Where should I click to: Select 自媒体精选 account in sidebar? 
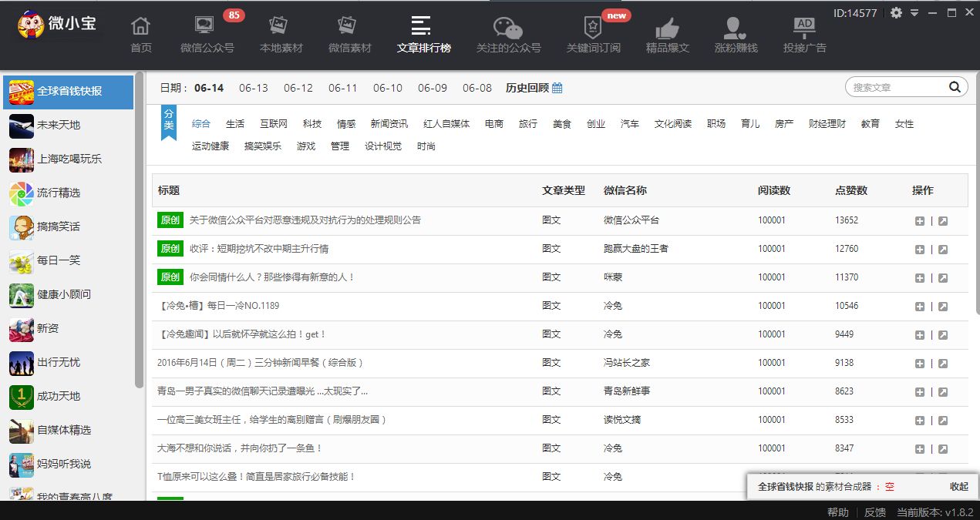point(68,430)
